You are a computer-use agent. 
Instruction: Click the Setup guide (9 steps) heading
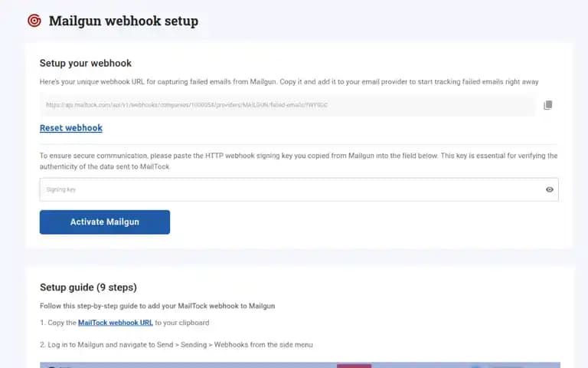click(x=88, y=287)
